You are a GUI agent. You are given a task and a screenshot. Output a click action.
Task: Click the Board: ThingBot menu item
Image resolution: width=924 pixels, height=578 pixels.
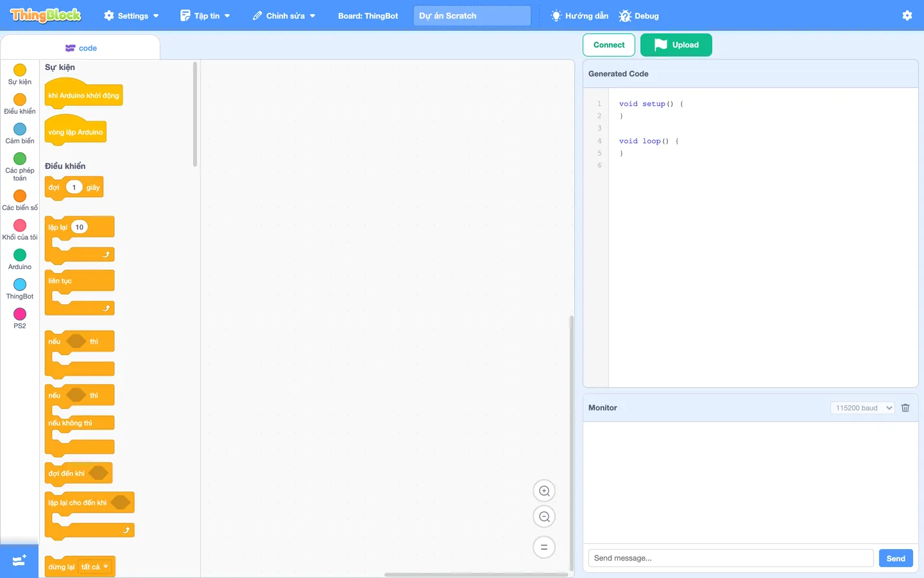(x=368, y=15)
